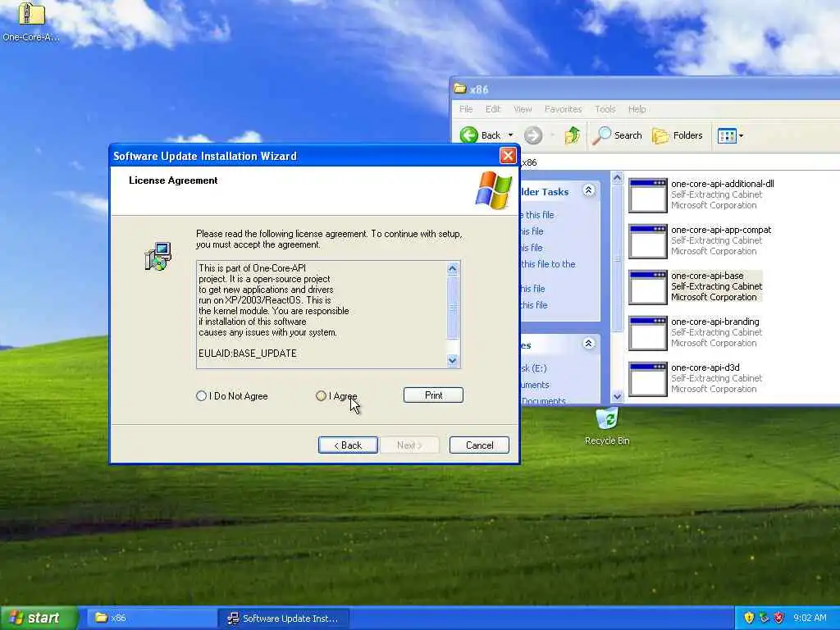Open the File menu in x86 window
The height and width of the screenshot is (630, 840).
[x=466, y=109]
